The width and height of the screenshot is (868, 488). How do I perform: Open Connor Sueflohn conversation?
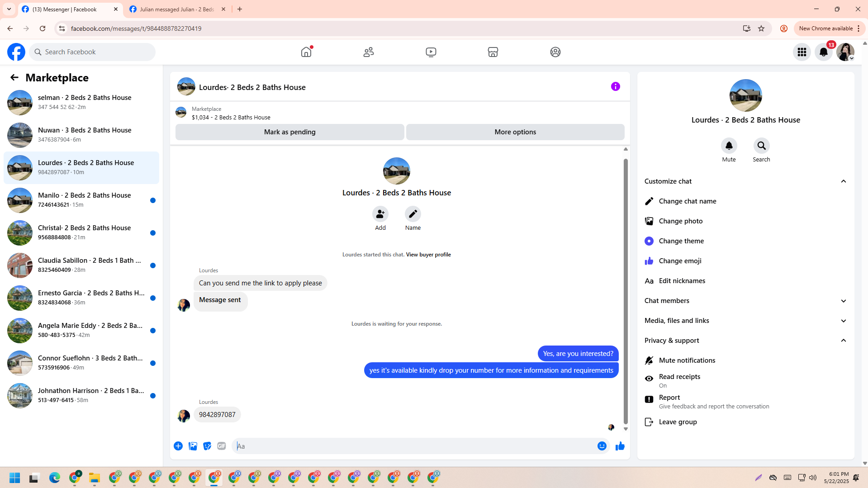[x=81, y=363]
